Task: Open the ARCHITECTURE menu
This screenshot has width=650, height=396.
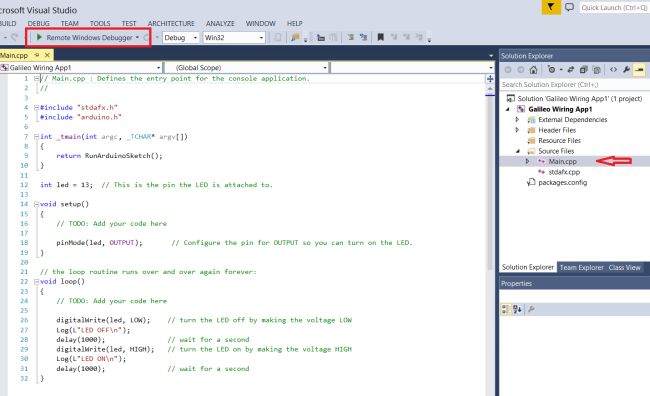Action: (x=171, y=24)
